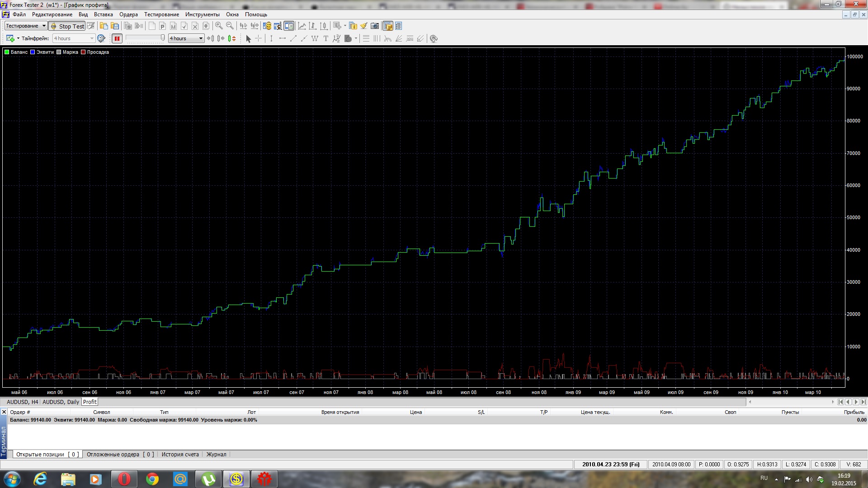
Task: Select the wave symbols W tool
Action: point(315,38)
